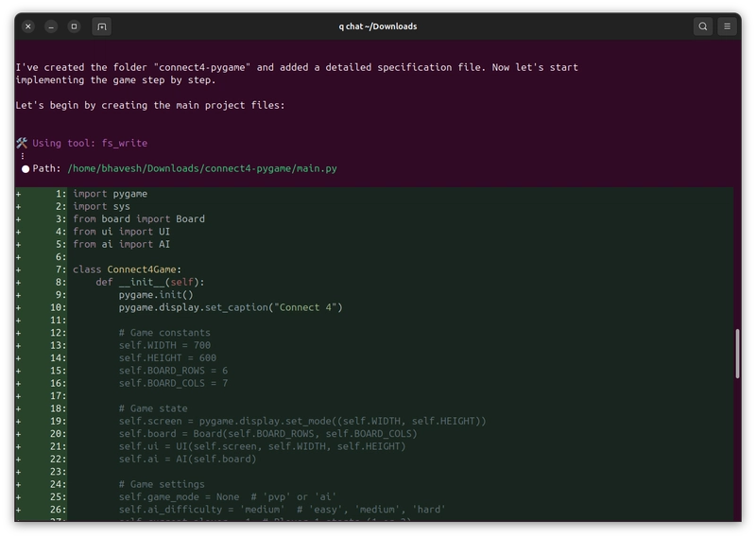
Task: Click the white bullet beside Path
Action: click(26, 169)
